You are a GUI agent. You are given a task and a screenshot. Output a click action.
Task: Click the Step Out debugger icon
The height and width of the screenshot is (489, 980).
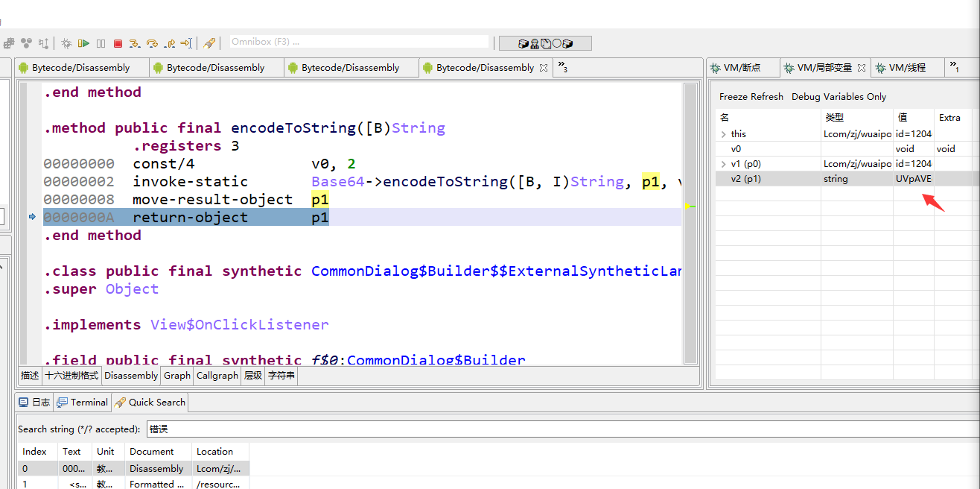[169, 43]
